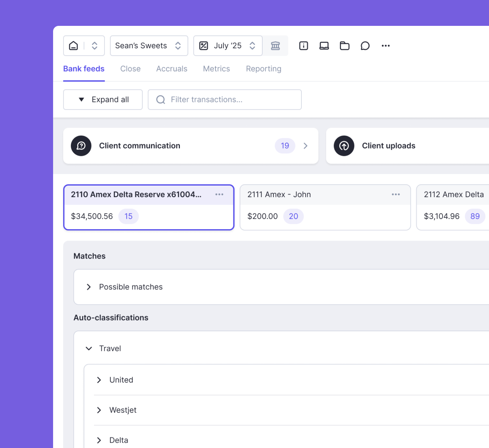The width and height of the screenshot is (489, 448).
Task: Click the 15 count badge
Action: point(129,216)
